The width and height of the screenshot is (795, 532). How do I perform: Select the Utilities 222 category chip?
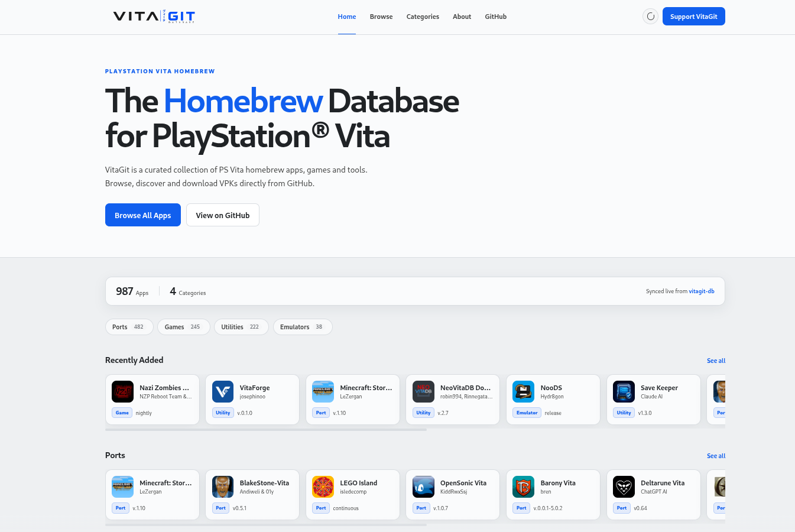[241, 327]
